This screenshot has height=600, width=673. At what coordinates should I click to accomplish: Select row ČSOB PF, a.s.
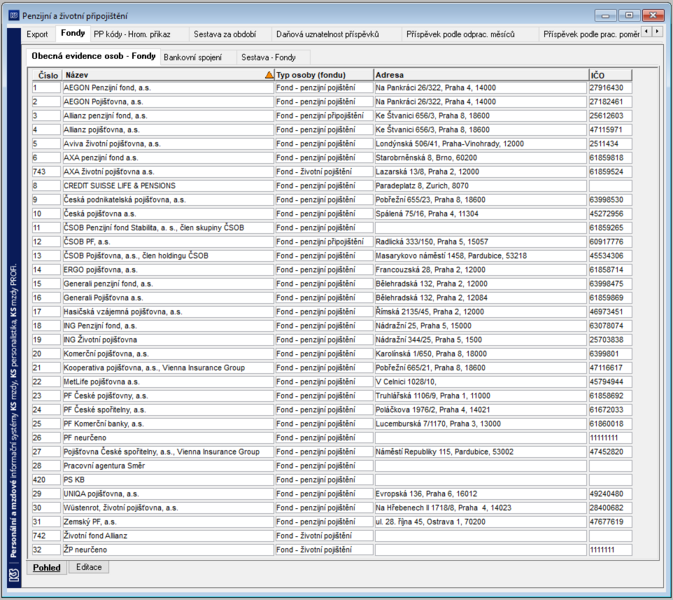332,242
